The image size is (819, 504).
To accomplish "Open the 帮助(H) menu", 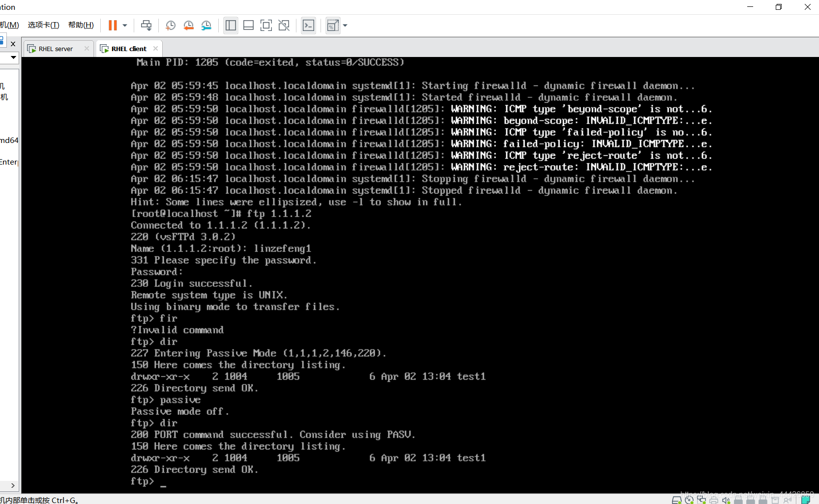I will 81,25.
